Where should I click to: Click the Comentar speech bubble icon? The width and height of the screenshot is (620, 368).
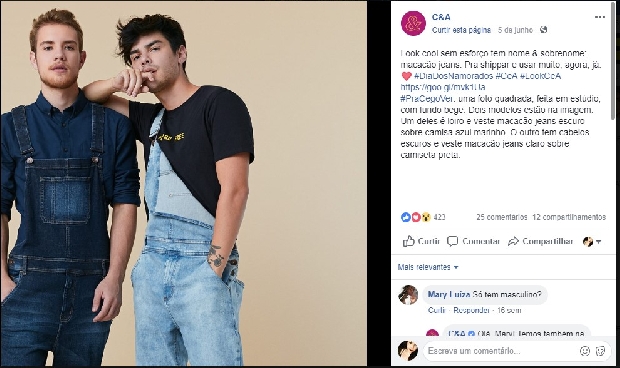click(x=452, y=241)
